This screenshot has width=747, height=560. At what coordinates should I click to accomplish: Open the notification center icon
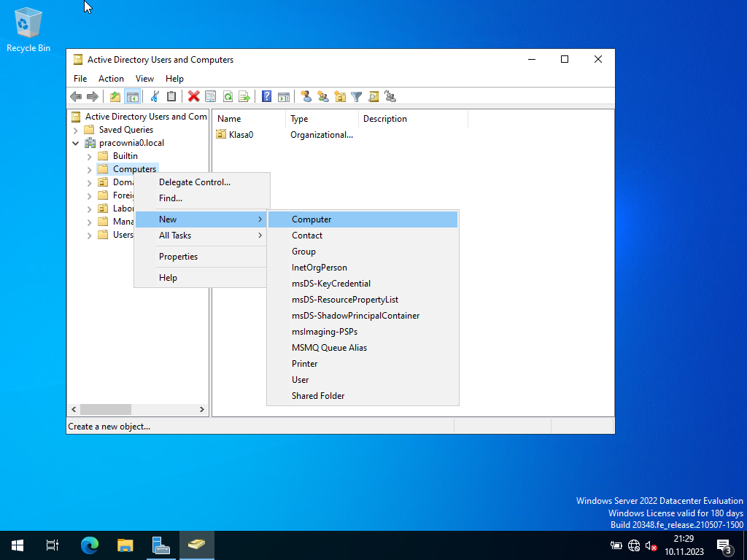(724, 545)
